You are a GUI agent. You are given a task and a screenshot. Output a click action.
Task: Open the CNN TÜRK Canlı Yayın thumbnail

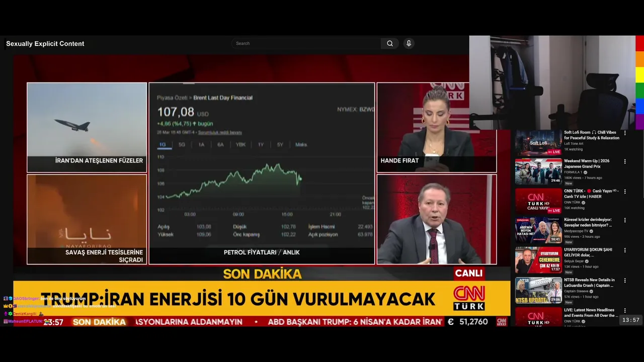point(538,201)
